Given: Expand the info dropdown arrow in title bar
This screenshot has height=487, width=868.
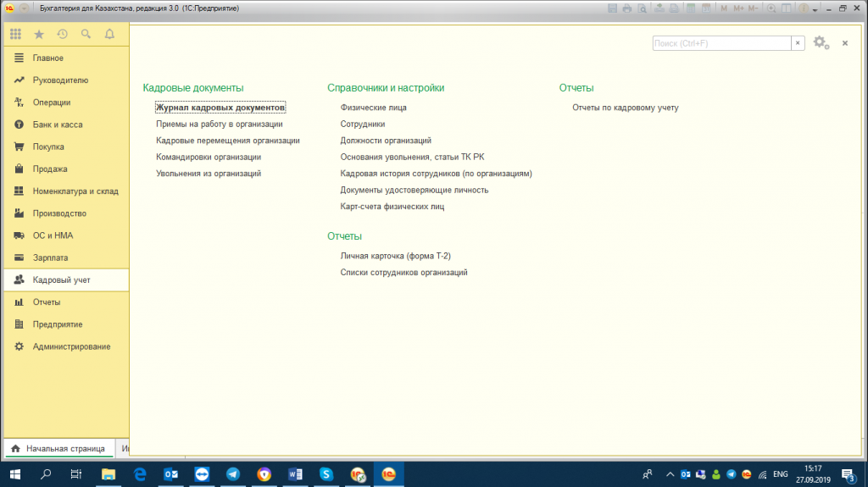Looking at the screenshot, I should [x=815, y=8].
